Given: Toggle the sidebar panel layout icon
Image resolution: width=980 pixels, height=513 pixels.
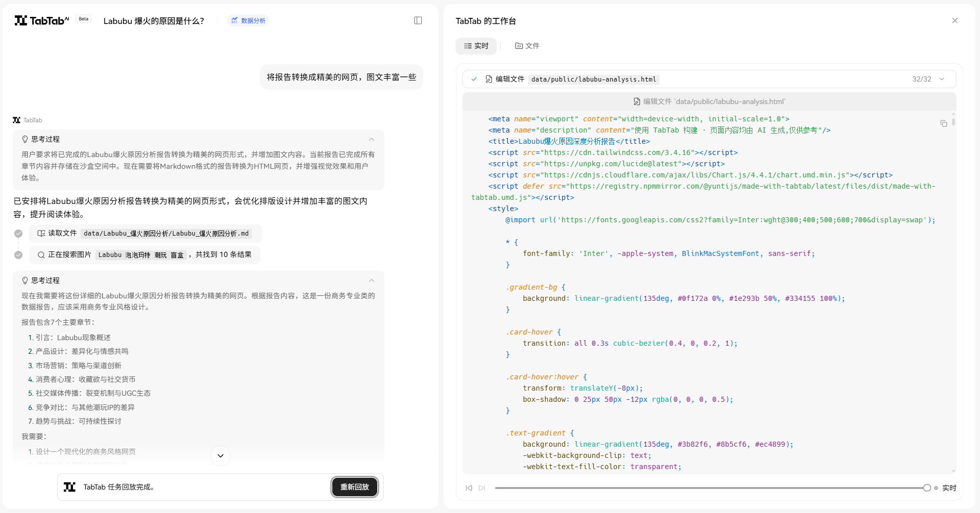Looking at the screenshot, I should (x=418, y=20).
